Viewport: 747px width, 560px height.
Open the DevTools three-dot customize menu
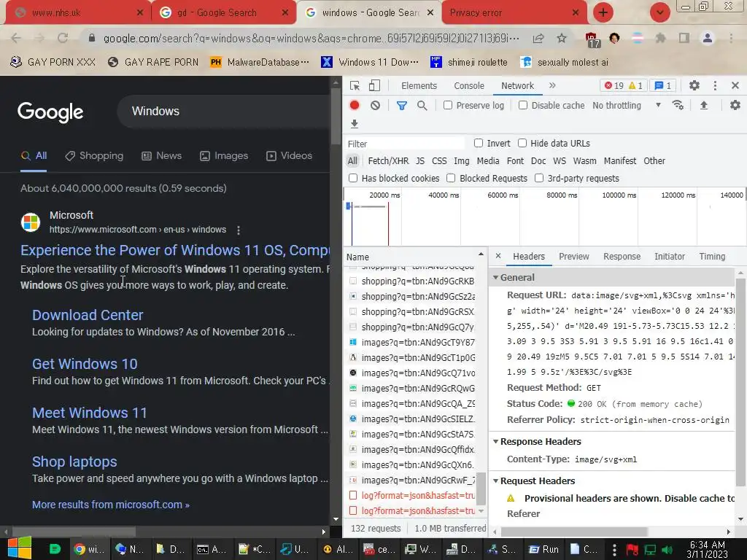[715, 86]
